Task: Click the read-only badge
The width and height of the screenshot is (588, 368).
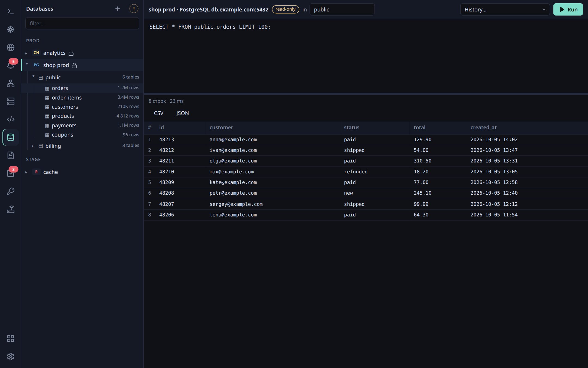Action: click(x=285, y=9)
